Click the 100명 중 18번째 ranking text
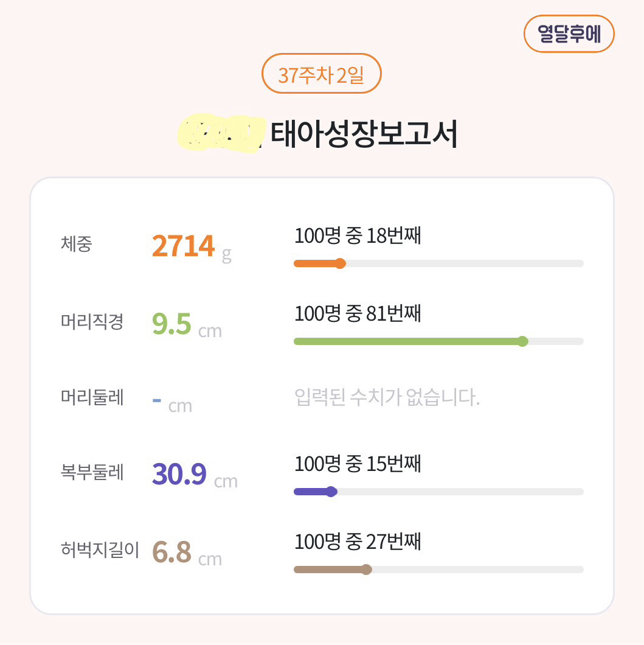Image resolution: width=644 pixels, height=645 pixels. coord(358,235)
